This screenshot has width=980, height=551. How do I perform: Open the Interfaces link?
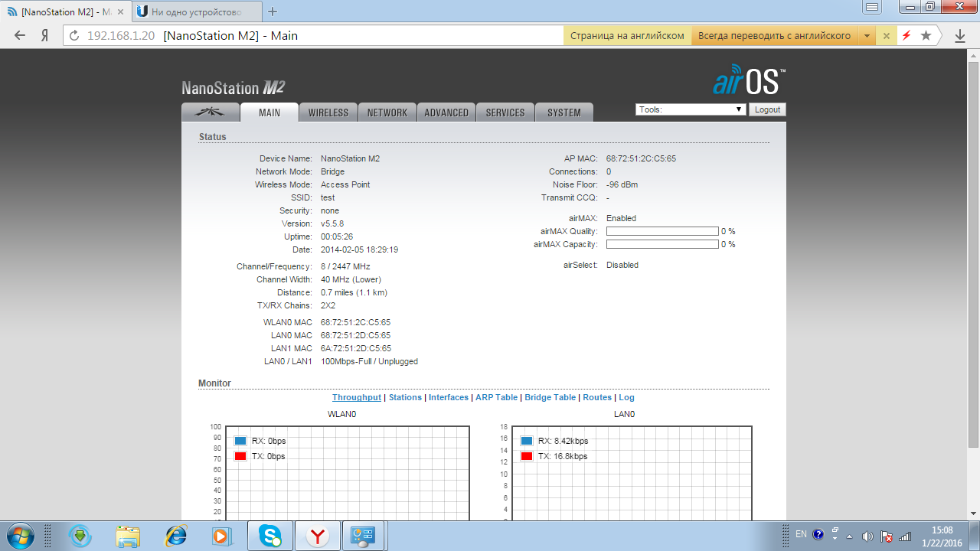click(x=449, y=397)
